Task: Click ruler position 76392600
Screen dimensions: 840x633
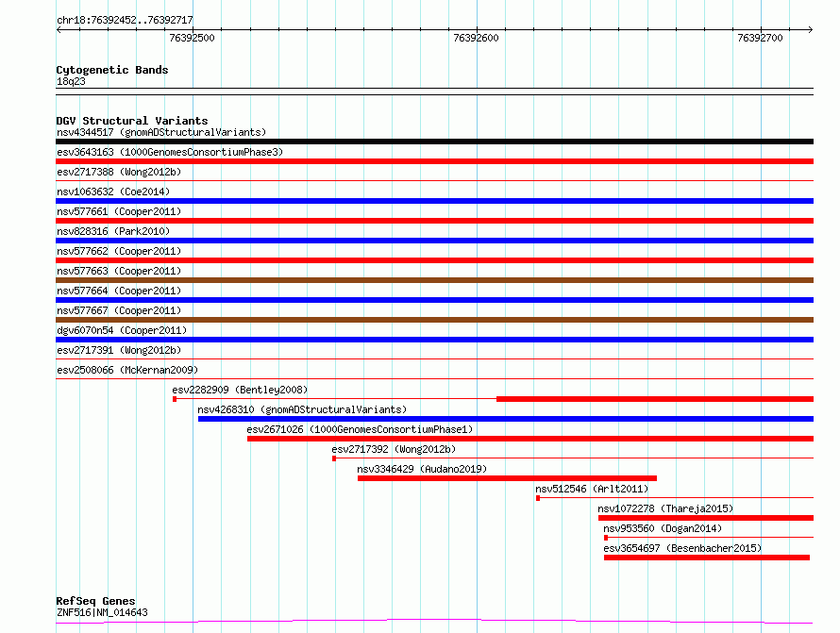Action: pos(476,38)
